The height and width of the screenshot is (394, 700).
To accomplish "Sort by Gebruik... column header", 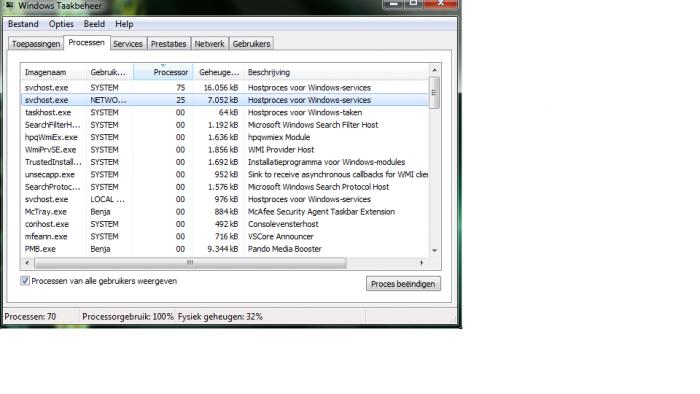I will click(x=110, y=72).
